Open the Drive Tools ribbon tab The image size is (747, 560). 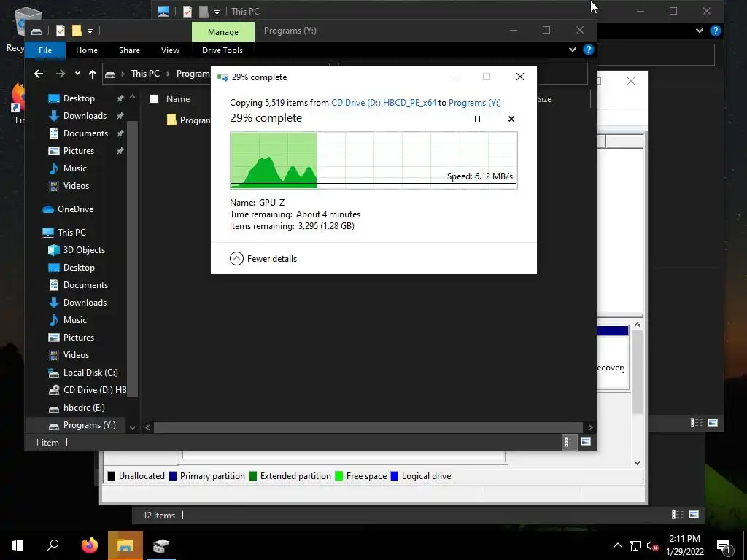(222, 50)
